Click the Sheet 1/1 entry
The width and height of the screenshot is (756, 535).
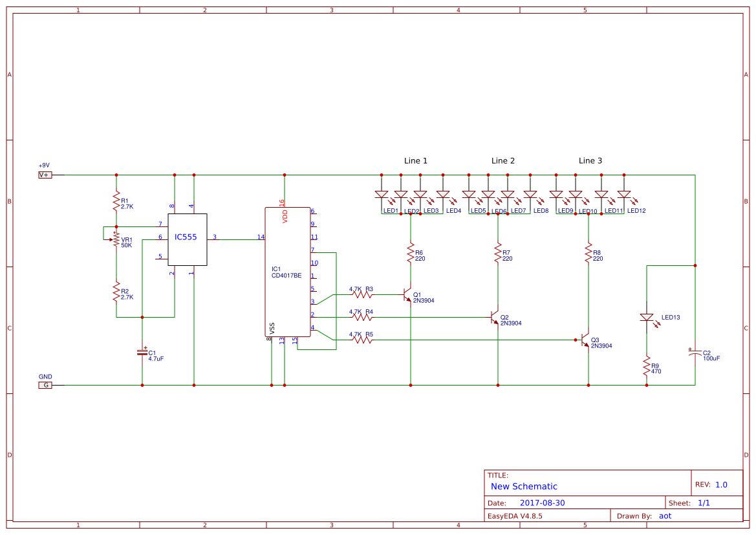[x=705, y=502]
